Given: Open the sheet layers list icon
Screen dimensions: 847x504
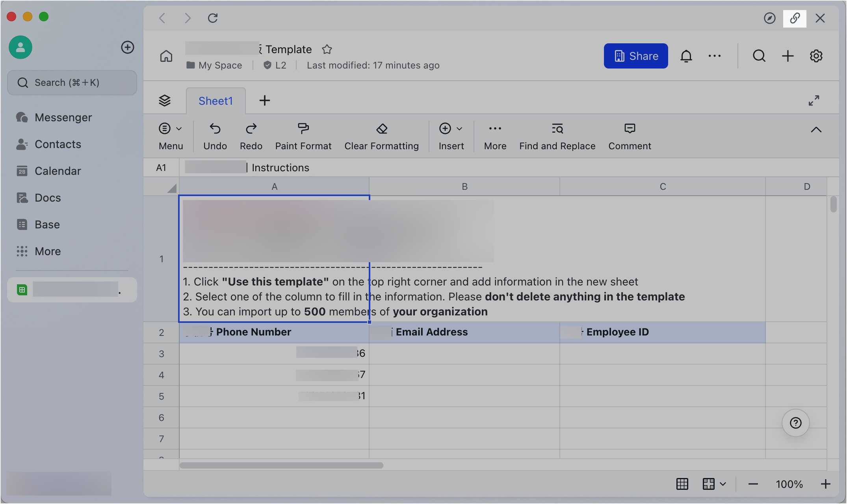Looking at the screenshot, I should coord(165,101).
